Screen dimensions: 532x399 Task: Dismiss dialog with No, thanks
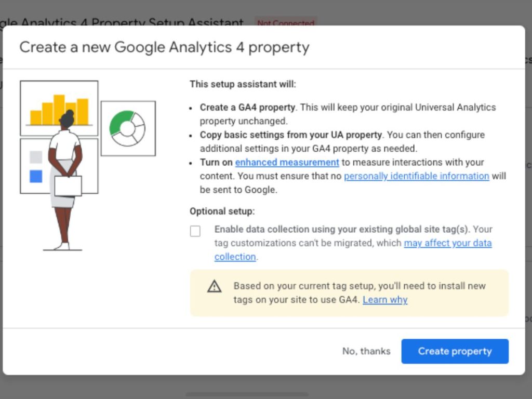[366, 351]
